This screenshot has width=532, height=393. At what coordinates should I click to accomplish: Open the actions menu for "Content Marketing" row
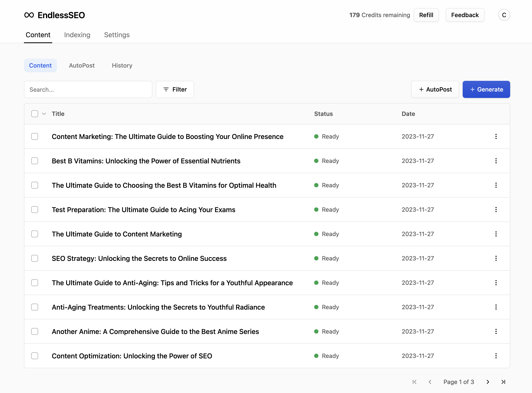click(496, 136)
